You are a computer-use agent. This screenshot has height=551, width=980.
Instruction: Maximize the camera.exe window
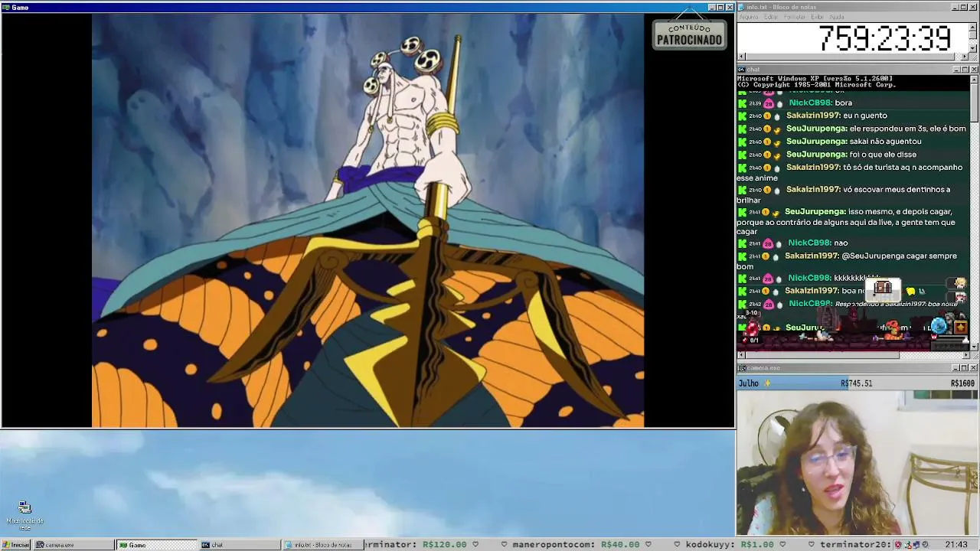[964, 368]
